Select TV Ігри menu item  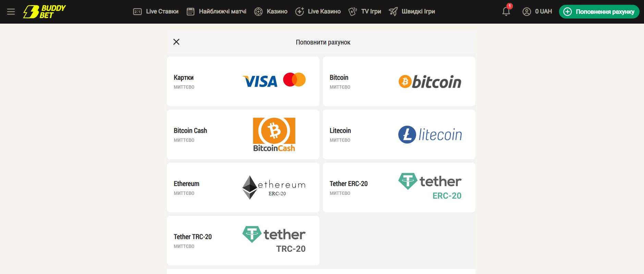click(365, 12)
